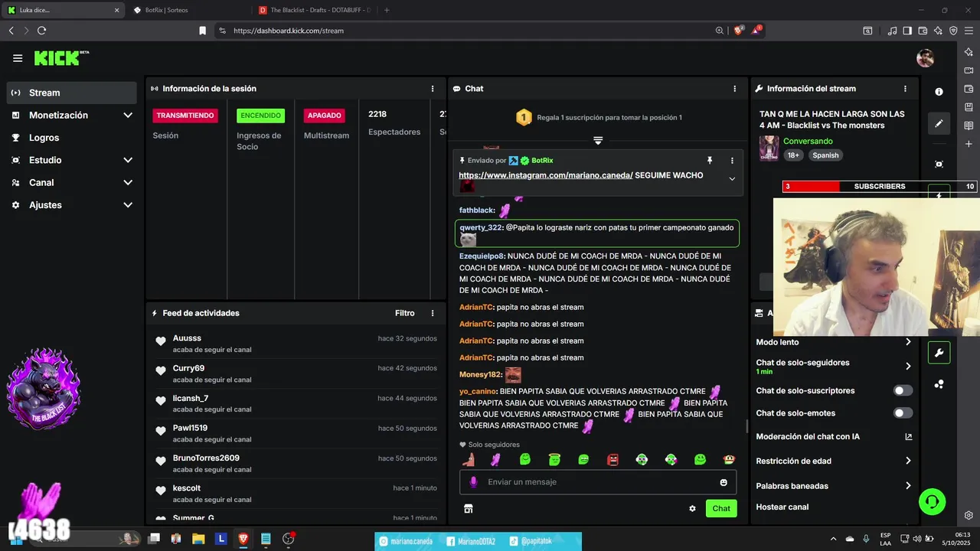Insert the mushroom emote

coord(729,460)
